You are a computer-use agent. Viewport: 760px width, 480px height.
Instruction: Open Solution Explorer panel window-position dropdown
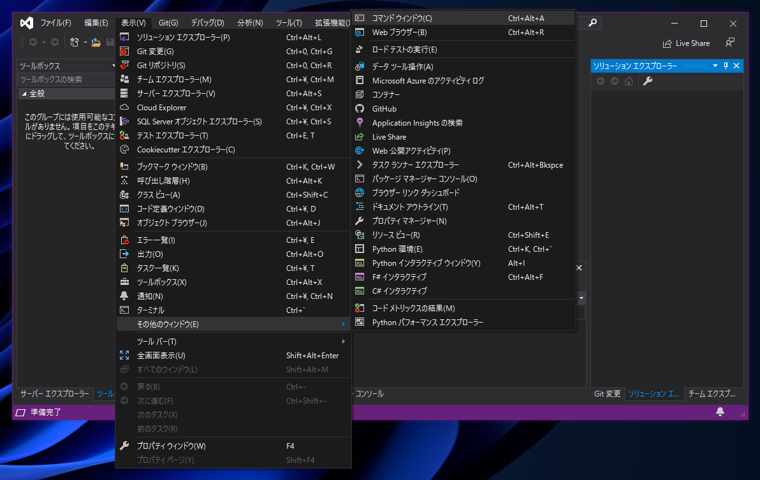tap(715, 65)
